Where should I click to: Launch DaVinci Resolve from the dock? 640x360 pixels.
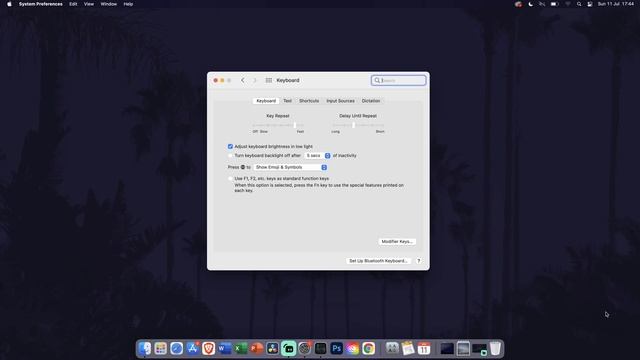[x=272, y=349]
